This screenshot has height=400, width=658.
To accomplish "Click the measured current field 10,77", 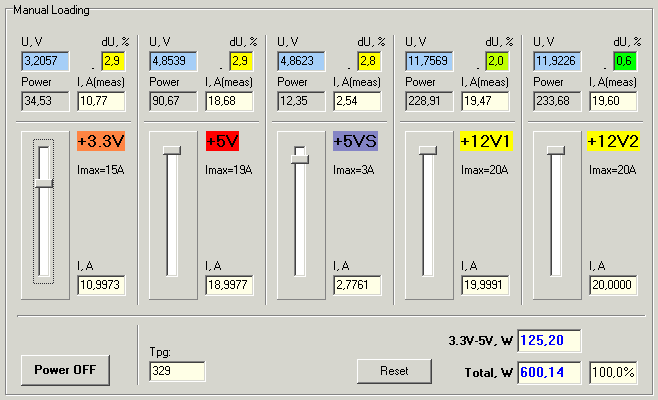I will tap(101, 102).
